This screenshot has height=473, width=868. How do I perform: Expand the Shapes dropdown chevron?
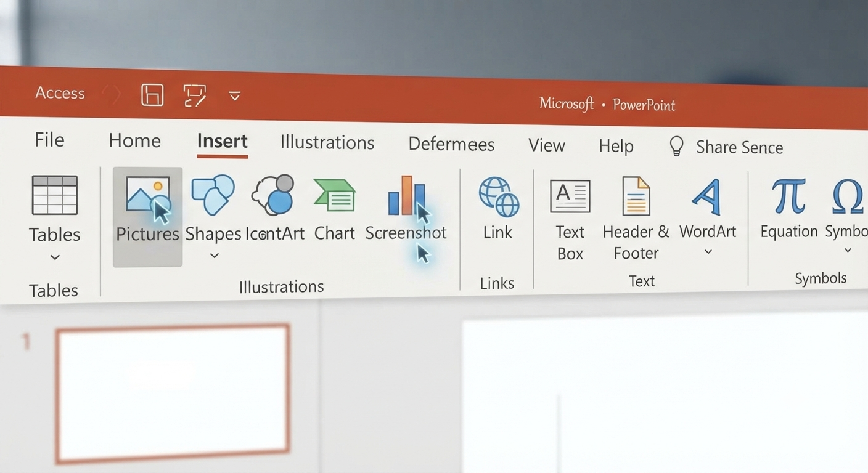(214, 256)
